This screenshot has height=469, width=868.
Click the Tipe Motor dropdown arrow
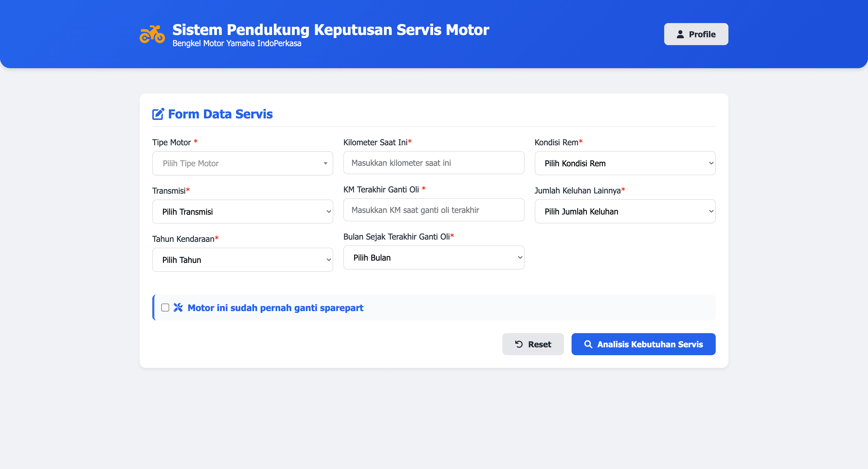click(x=325, y=164)
